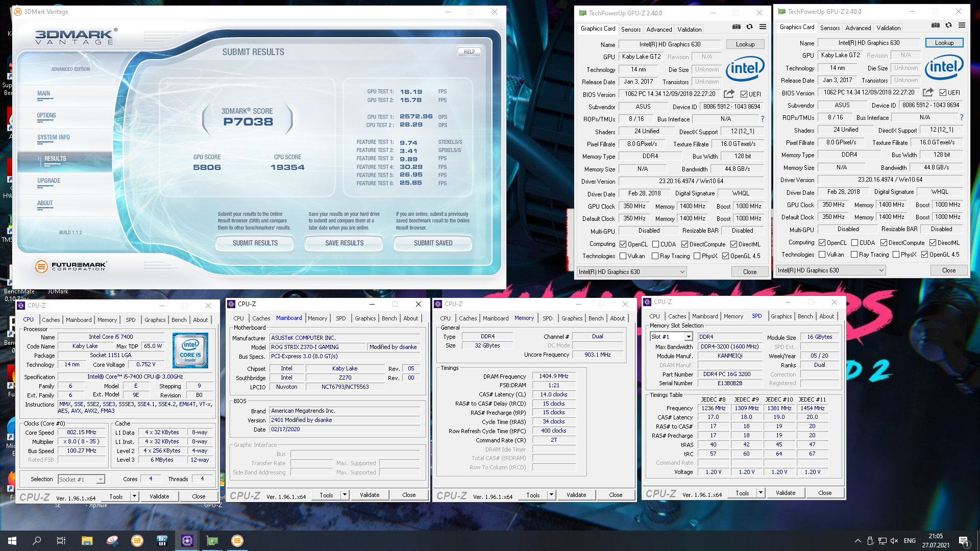Click 3DMark desktop shortcut icon
This screenshot has width=980, height=551.
(x=58, y=291)
